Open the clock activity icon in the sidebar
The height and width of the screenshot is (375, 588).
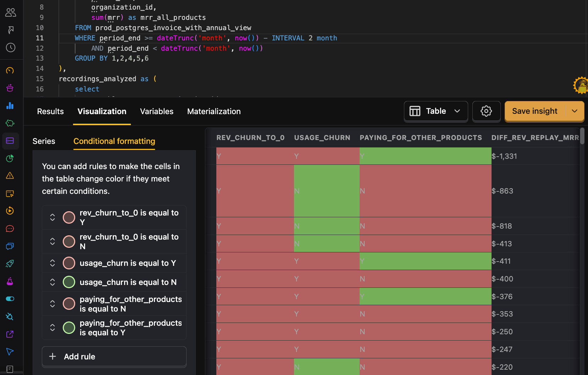pos(11,47)
